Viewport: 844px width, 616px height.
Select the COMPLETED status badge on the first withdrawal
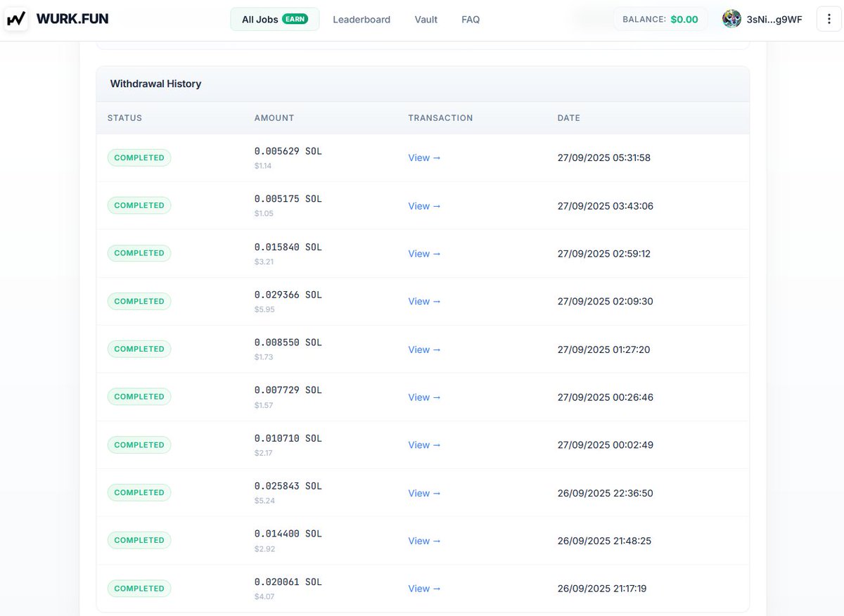coord(139,158)
